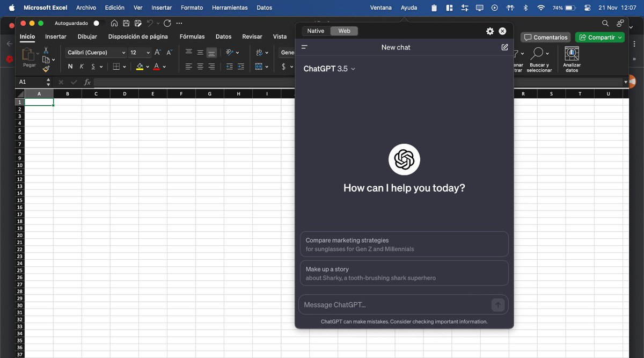The width and height of the screenshot is (644, 358).
Task: Open ChatGPT settings gear icon
Action: [490, 31]
